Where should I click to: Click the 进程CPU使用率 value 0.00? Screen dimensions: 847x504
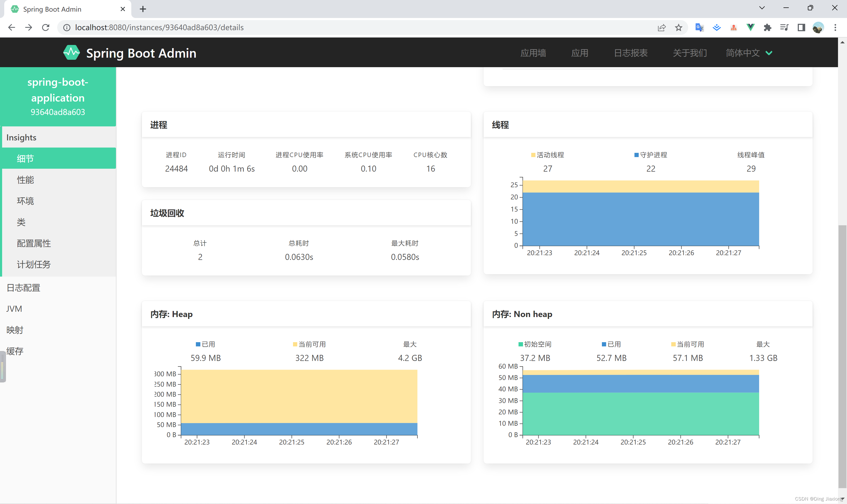299,169
